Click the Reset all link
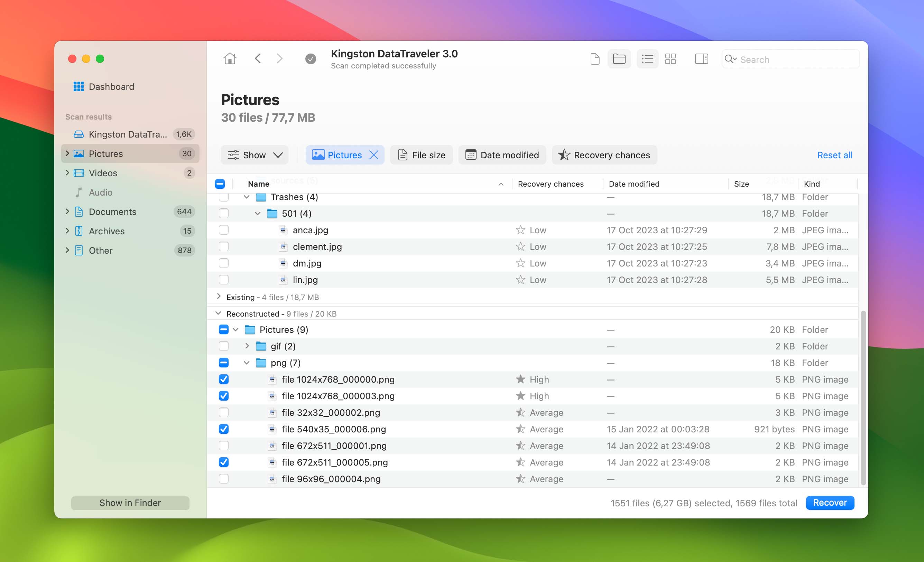 click(834, 155)
